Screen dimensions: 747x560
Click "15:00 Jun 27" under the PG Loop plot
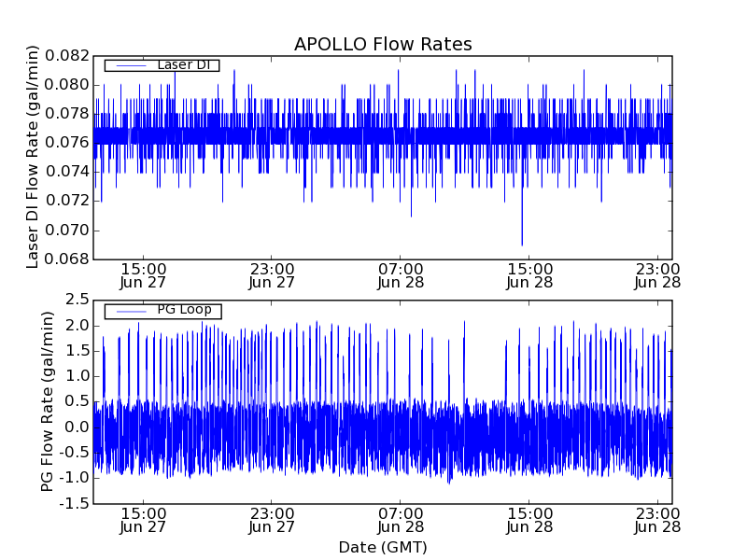(x=143, y=520)
